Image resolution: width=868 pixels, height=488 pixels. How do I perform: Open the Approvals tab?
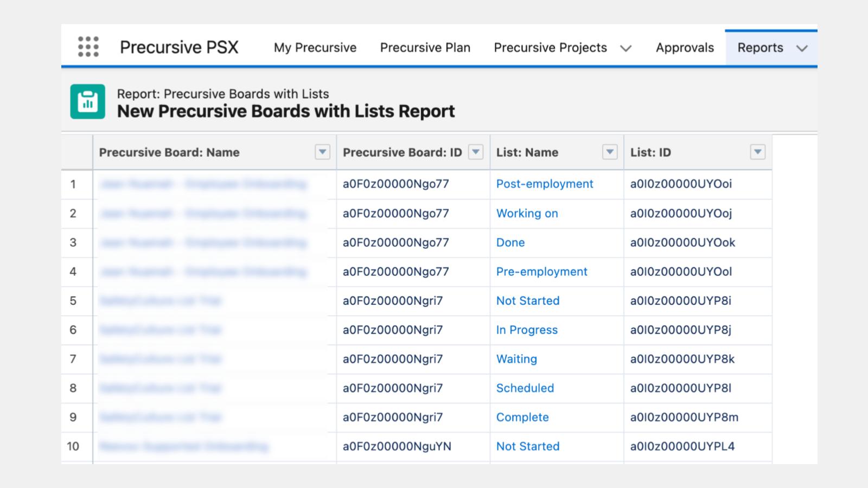pyautogui.click(x=685, y=48)
